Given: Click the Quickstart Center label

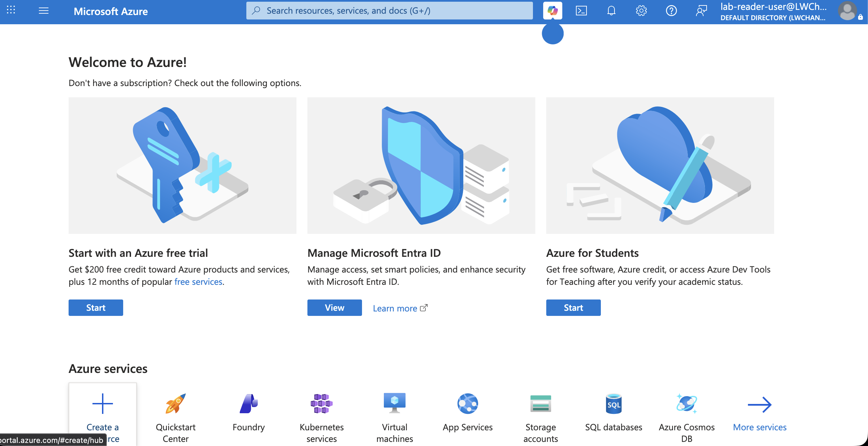Looking at the screenshot, I should [x=176, y=433].
